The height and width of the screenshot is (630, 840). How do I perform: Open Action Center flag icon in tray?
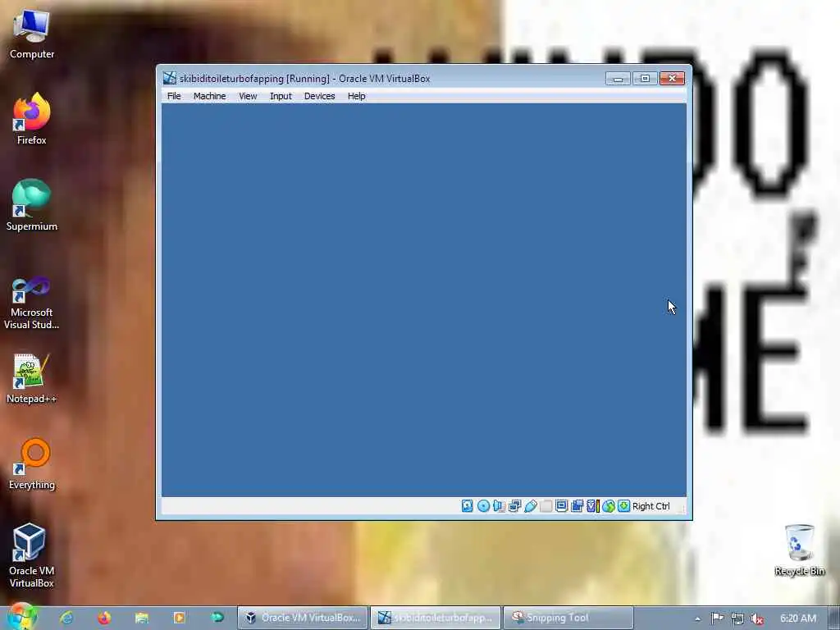click(717, 619)
